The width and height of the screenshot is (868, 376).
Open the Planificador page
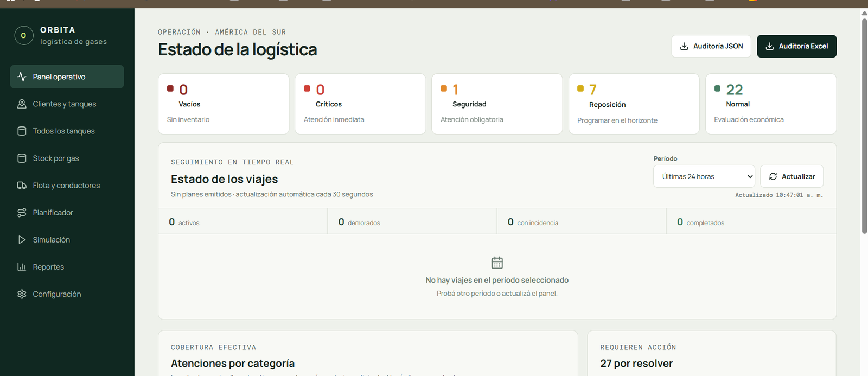[x=67, y=212]
